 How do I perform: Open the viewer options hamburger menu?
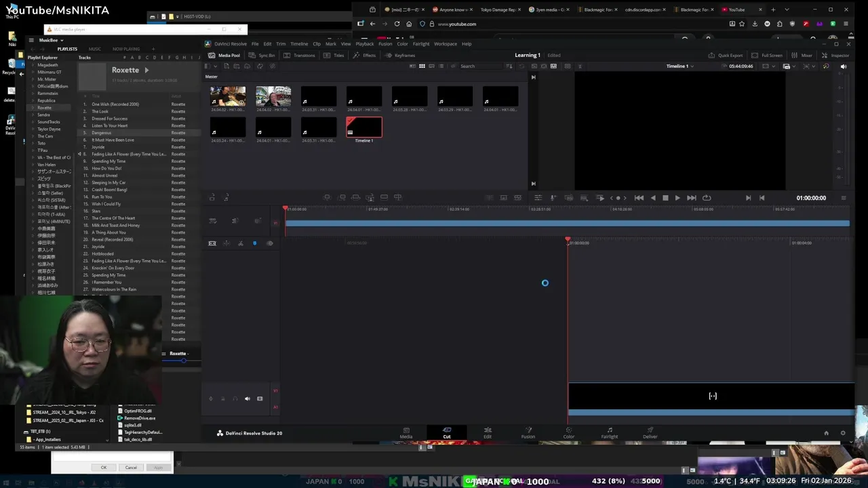point(844,198)
